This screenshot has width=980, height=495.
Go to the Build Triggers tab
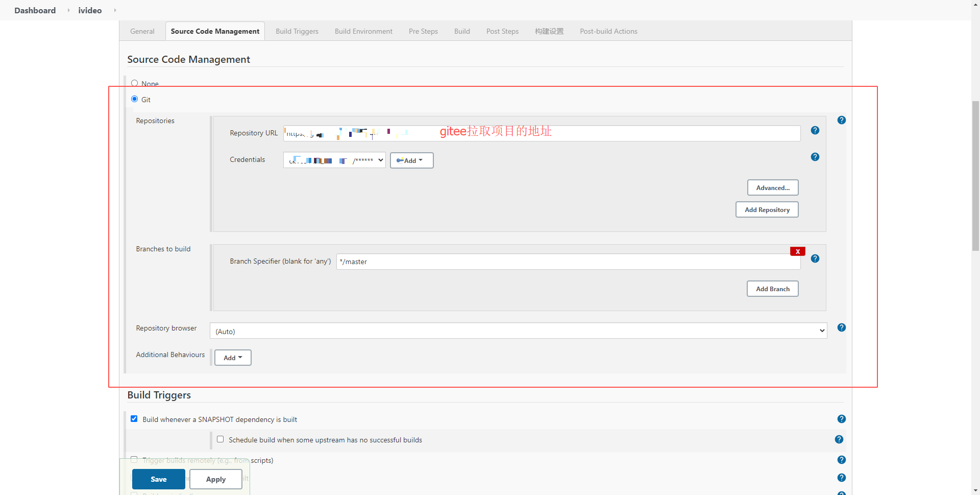click(297, 31)
